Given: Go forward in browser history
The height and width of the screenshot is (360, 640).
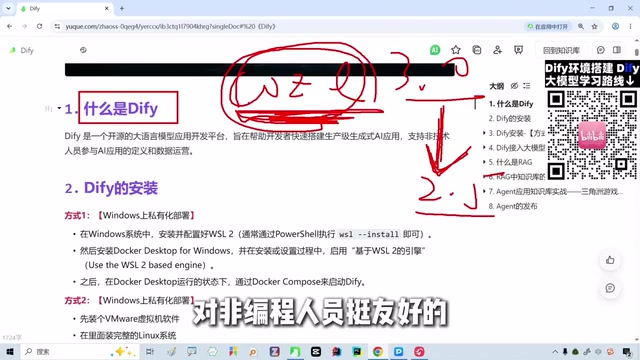Looking at the screenshot, I should [24, 26].
